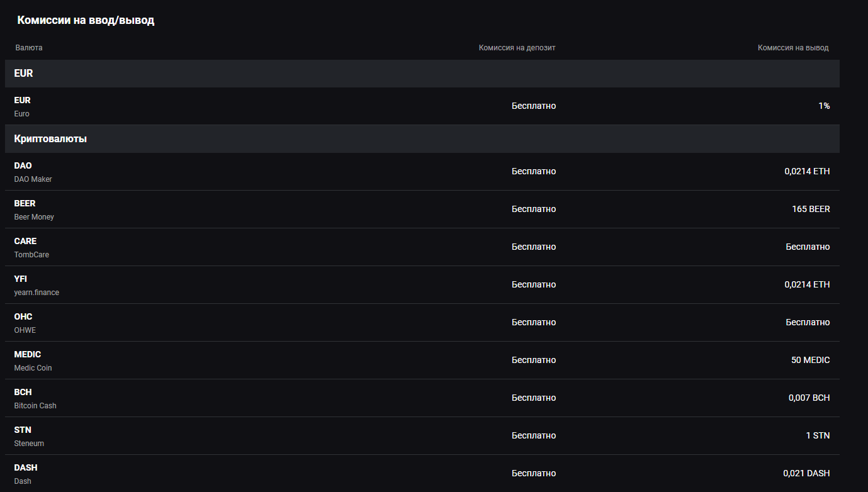
Task: Click the 'Бесплатно' withdrawal fee in the CARE row
Action: (808, 247)
